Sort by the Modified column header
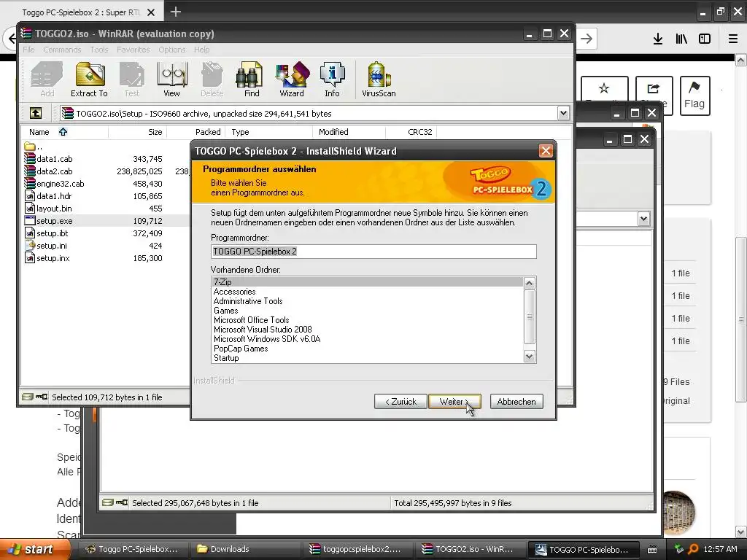747x560 pixels. [x=349, y=132]
